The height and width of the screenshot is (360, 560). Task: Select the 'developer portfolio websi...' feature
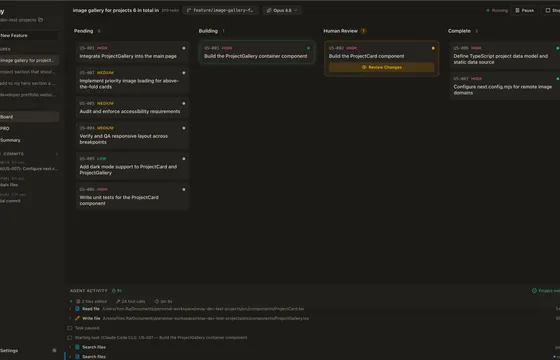tap(29, 95)
